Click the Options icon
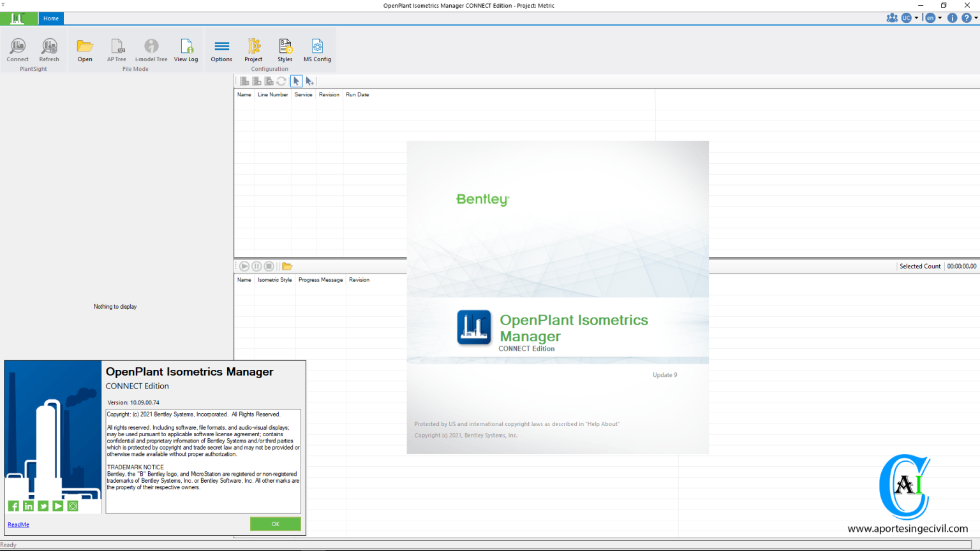 (x=221, y=48)
